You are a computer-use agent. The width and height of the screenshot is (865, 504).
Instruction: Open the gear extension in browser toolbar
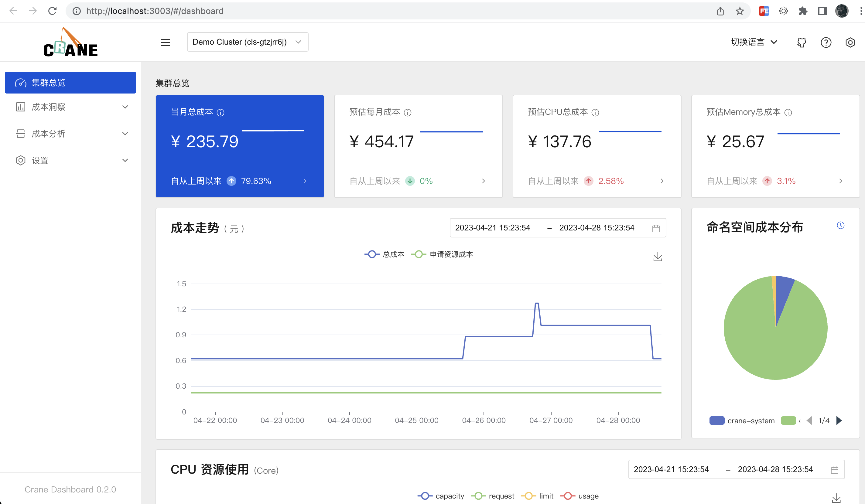click(783, 11)
